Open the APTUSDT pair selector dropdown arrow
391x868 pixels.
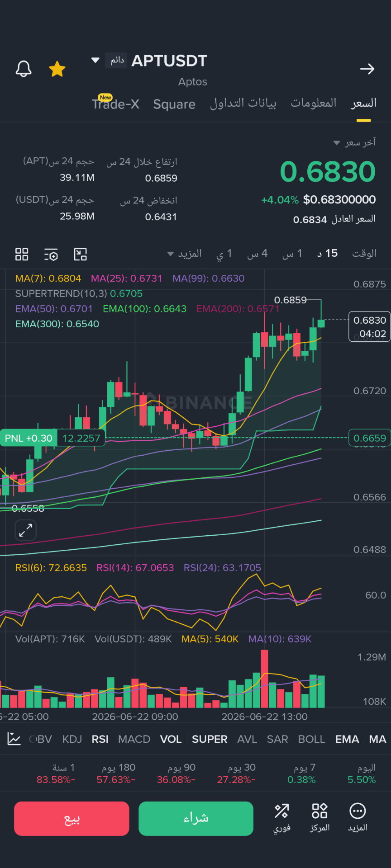click(95, 60)
